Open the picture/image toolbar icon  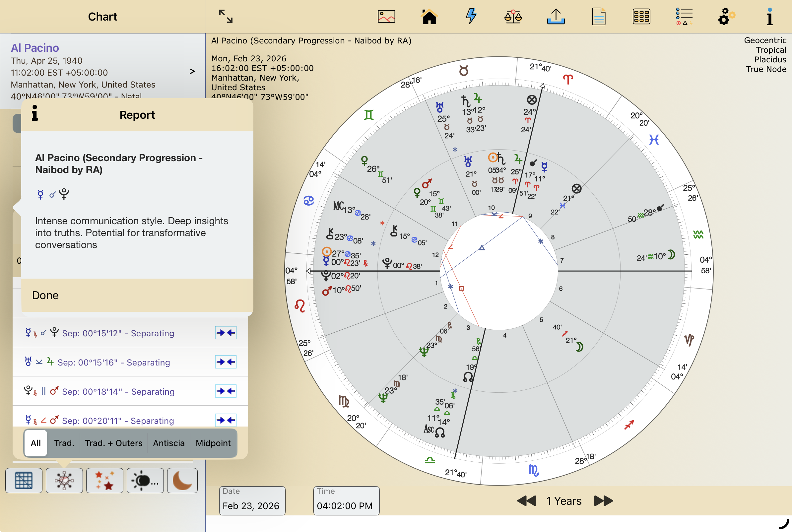(x=386, y=16)
